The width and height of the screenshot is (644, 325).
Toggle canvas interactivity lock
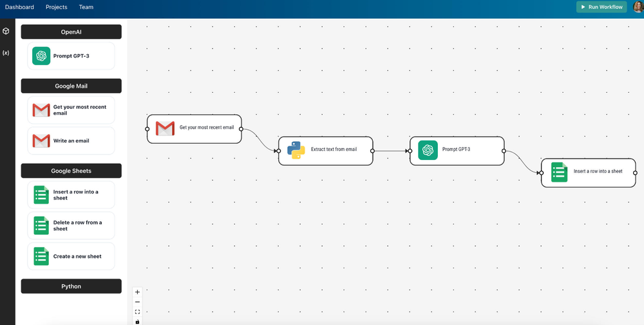[x=137, y=321]
